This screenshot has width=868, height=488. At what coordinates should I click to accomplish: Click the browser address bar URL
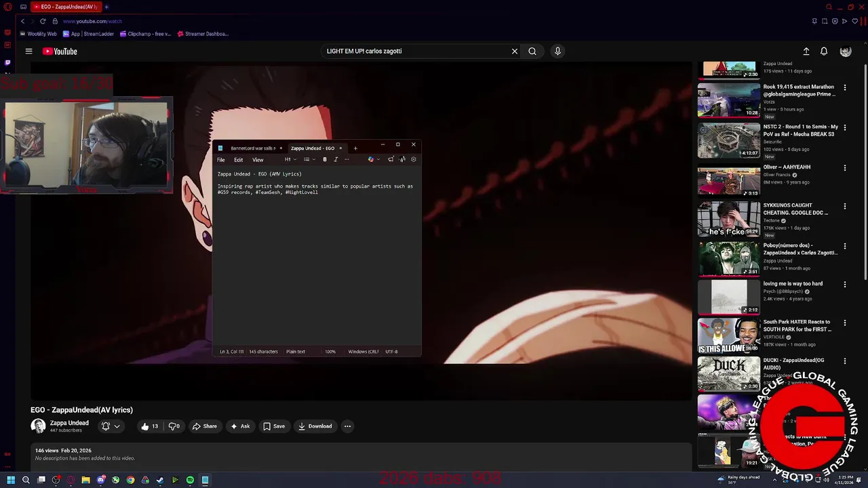click(x=92, y=21)
